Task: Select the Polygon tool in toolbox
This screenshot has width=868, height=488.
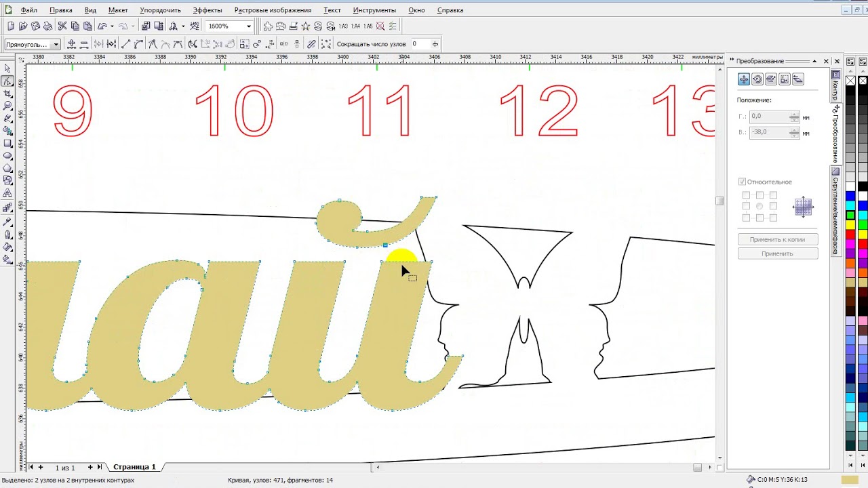Action: 7,169
